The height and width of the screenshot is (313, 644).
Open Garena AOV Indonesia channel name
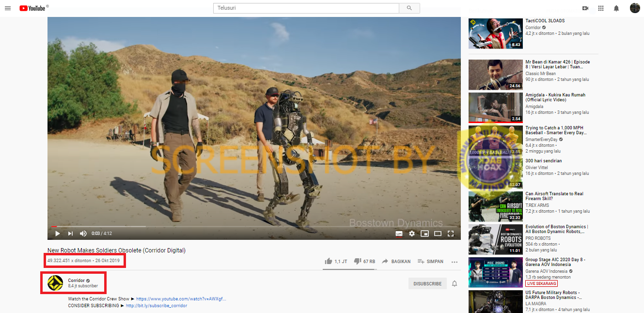[547, 271]
